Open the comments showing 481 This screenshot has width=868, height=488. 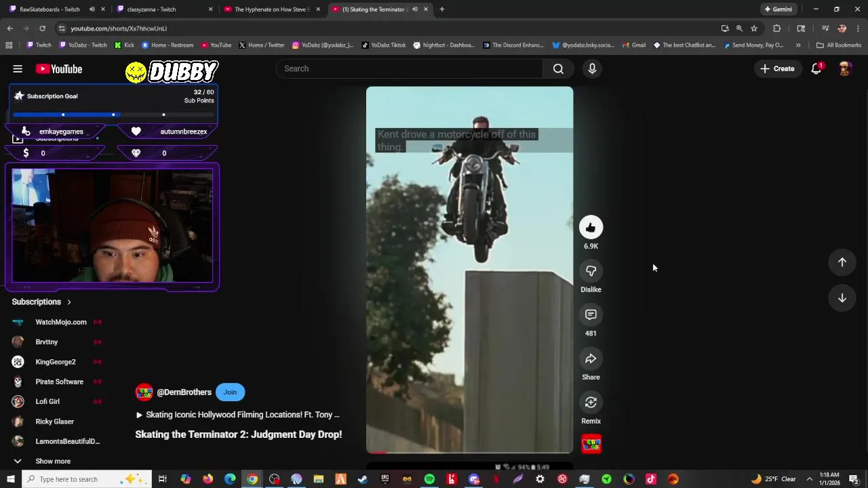[x=591, y=314]
